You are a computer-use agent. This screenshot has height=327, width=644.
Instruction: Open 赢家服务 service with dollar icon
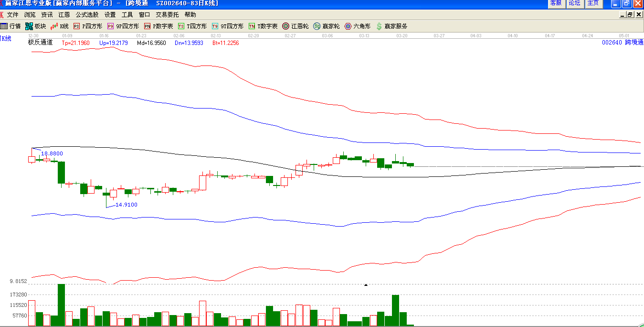391,26
